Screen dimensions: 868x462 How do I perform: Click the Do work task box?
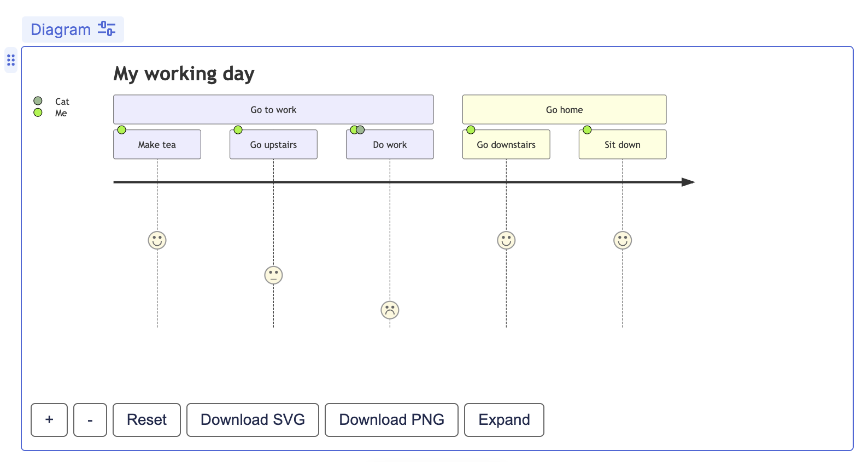pyautogui.click(x=390, y=145)
